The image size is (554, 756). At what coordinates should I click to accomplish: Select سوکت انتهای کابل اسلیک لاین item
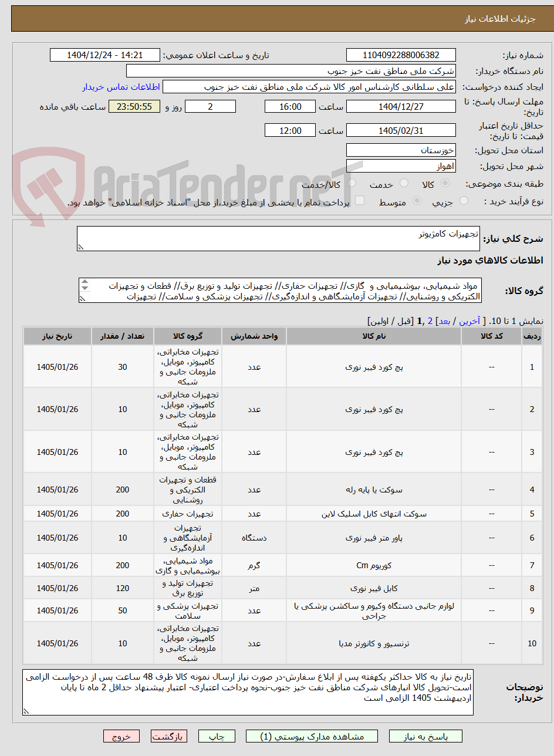[x=374, y=514]
